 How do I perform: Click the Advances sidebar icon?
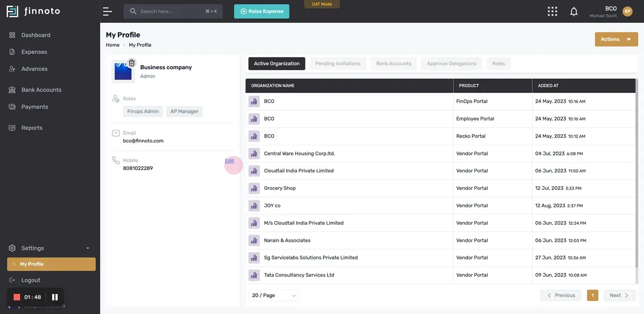(12, 69)
